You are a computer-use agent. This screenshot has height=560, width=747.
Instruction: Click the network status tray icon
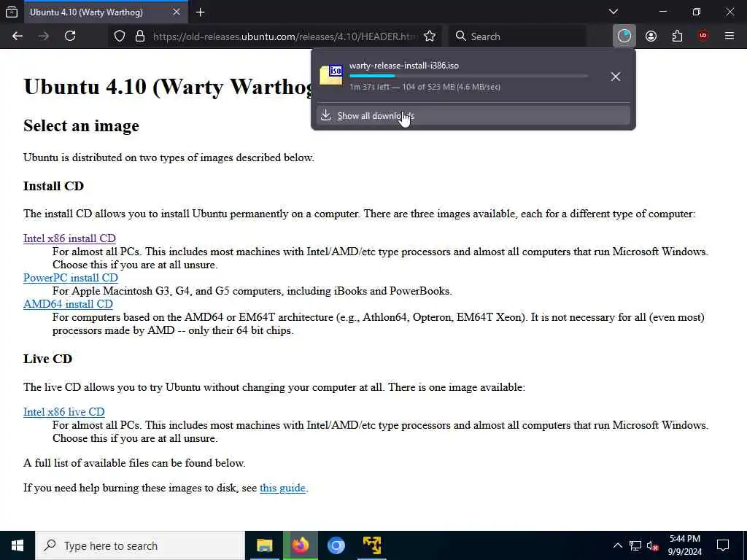635,545
